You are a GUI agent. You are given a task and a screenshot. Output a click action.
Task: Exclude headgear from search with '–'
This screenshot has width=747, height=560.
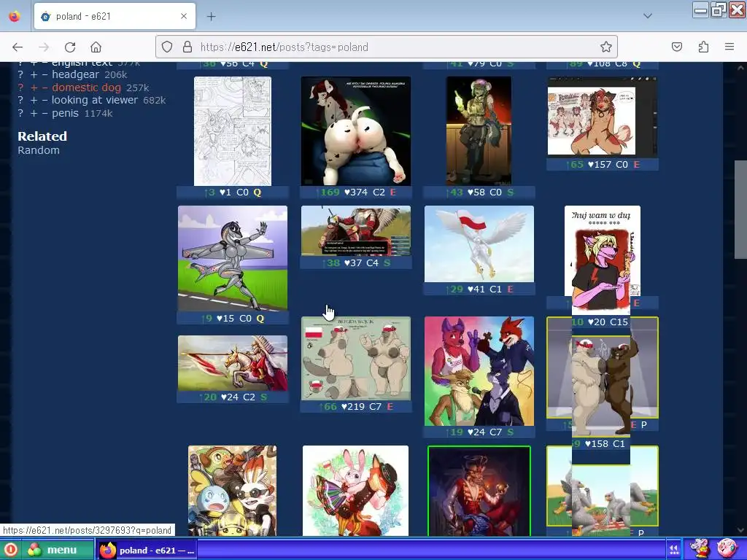tap(44, 75)
